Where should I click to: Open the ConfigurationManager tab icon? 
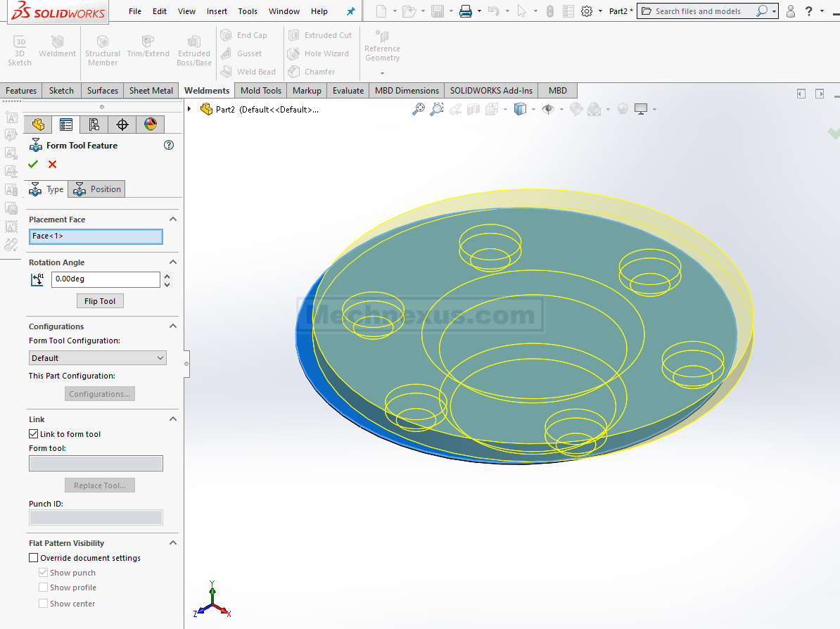(94, 125)
